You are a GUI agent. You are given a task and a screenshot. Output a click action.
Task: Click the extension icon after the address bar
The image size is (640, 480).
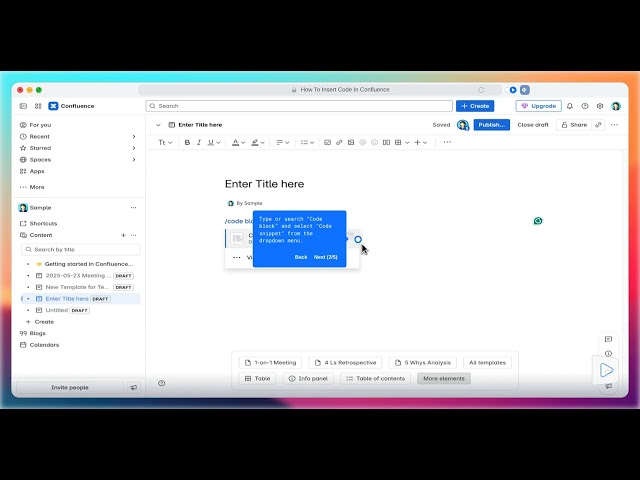point(525,90)
